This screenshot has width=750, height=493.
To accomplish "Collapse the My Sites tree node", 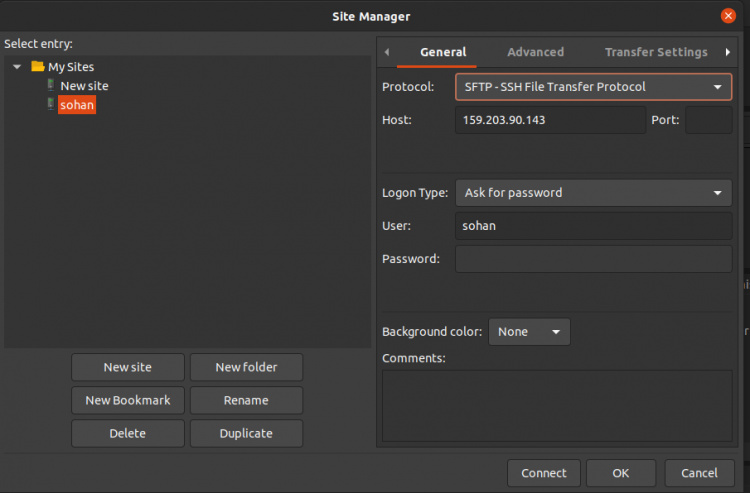I will click(17, 67).
